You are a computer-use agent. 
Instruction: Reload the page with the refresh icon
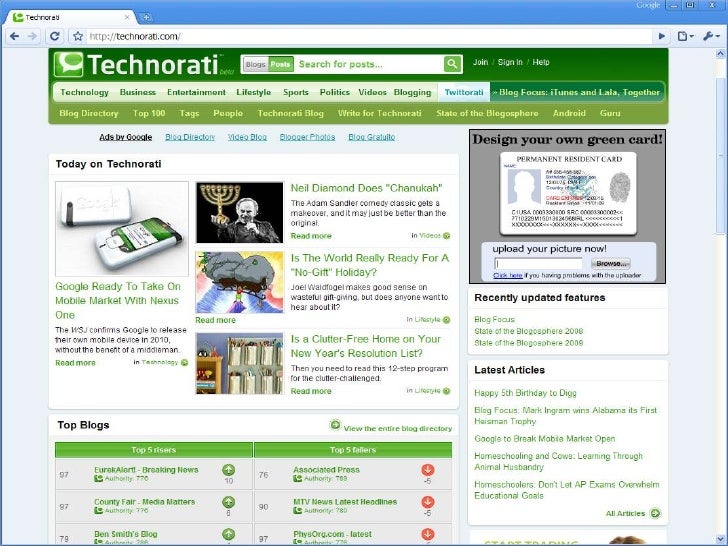point(54,36)
